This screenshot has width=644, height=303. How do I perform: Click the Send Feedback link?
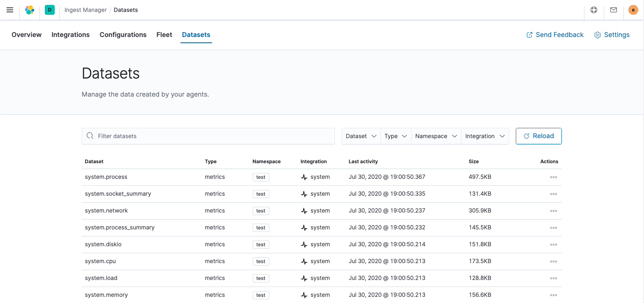555,35
